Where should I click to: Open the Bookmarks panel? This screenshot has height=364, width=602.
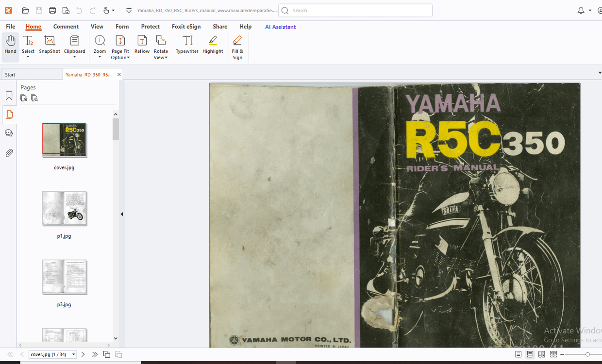(9, 96)
